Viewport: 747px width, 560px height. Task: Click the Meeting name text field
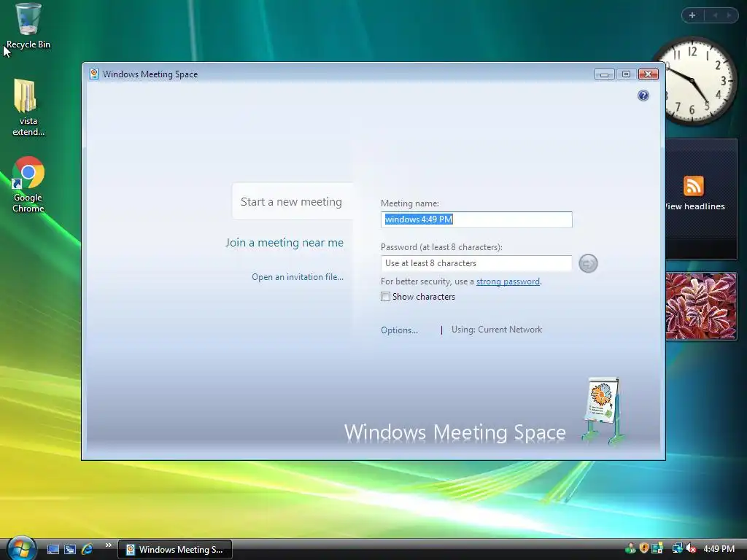click(476, 219)
